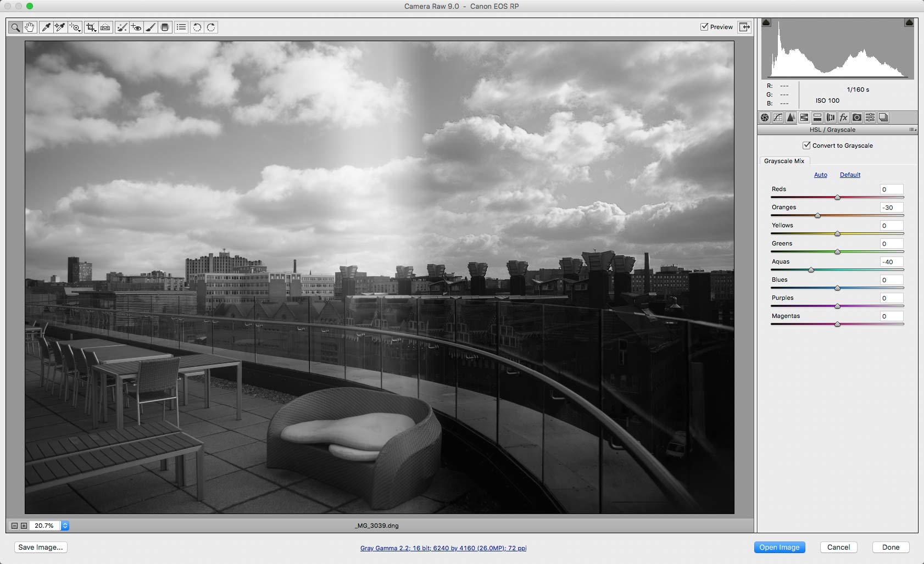Toggle full screen mode icon
924x564 pixels.
(x=744, y=27)
